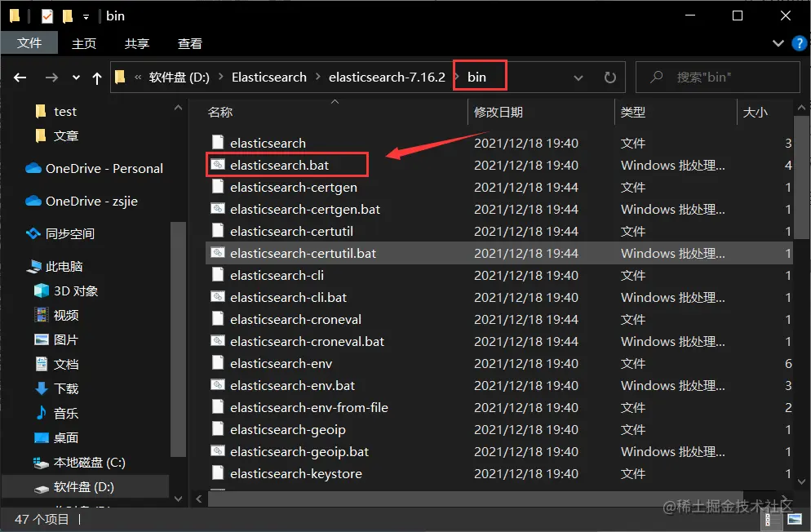Screen dimensions: 811x532
Task: Click the bin breadcrumb segment
Action: click(x=476, y=77)
